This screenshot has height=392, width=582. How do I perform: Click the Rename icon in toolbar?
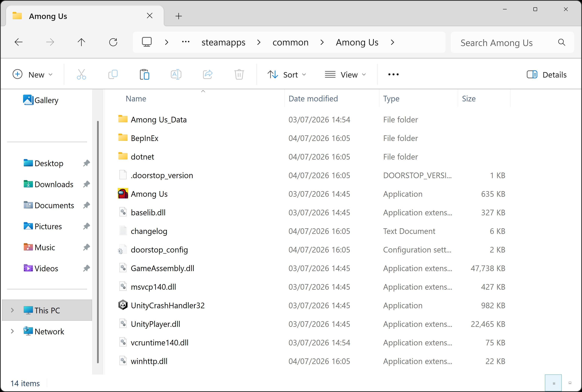[176, 75]
